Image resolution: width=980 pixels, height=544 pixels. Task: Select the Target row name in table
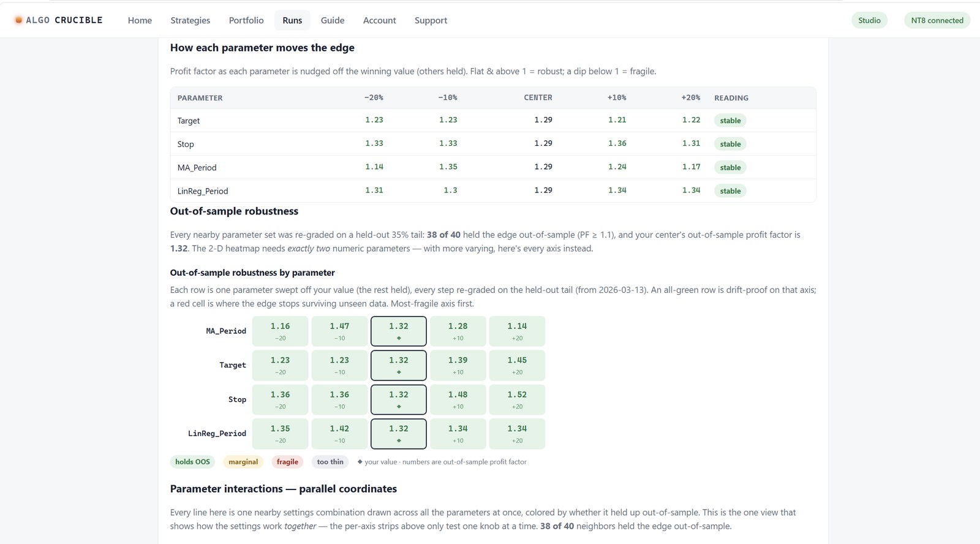[189, 121]
